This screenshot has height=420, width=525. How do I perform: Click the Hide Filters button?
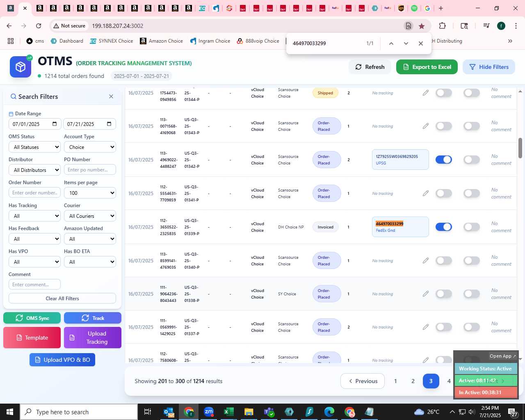coord(489,67)
